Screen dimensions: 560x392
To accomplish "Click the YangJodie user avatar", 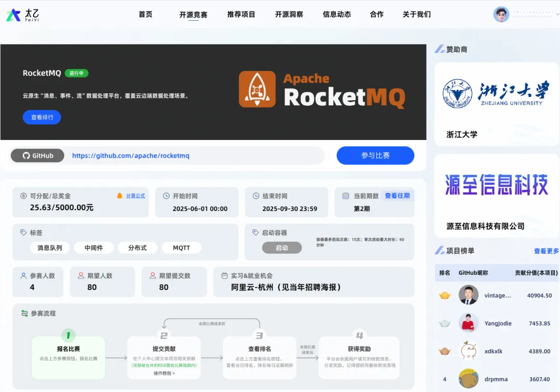I will pos(469,323).
